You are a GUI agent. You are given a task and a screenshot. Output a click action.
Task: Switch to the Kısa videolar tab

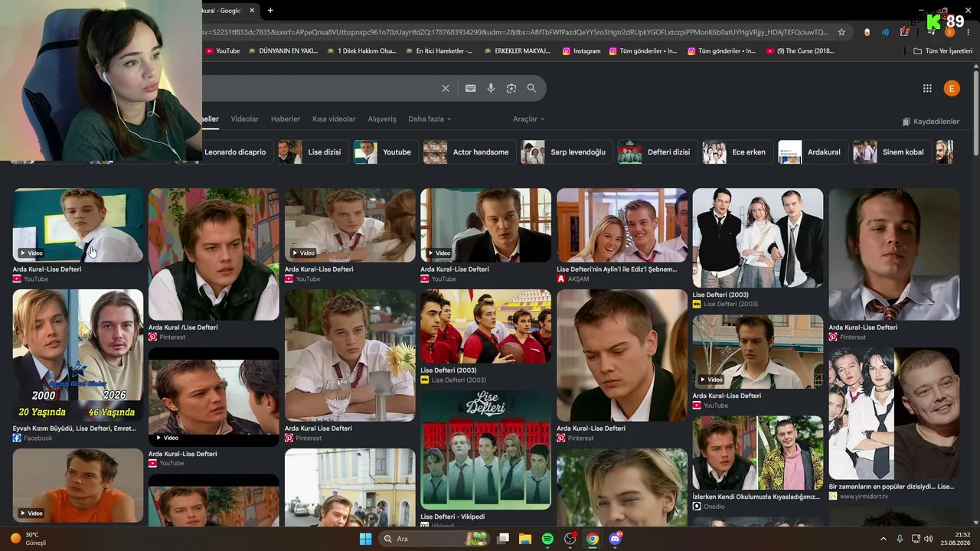tap(334, 119)
